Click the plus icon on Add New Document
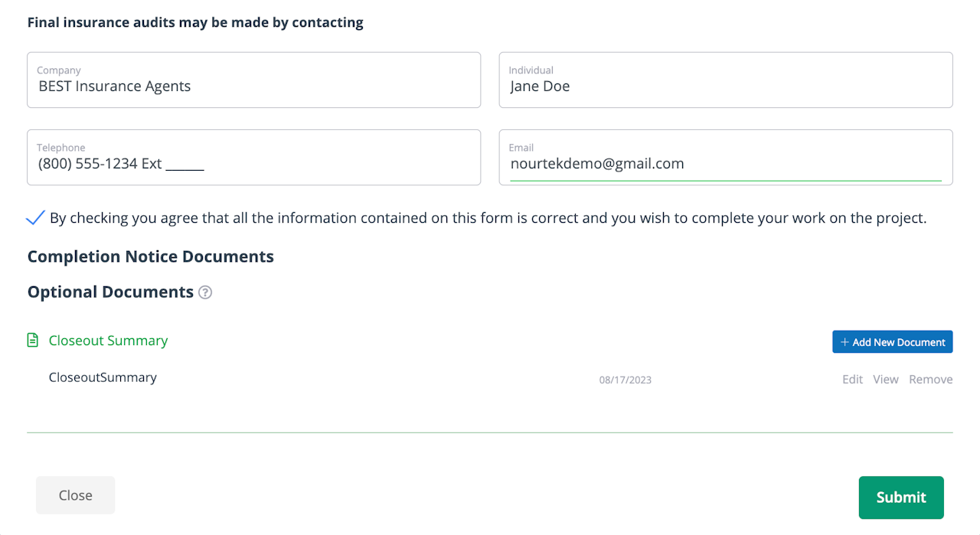The image size is (980, 535). click(844, 342)
